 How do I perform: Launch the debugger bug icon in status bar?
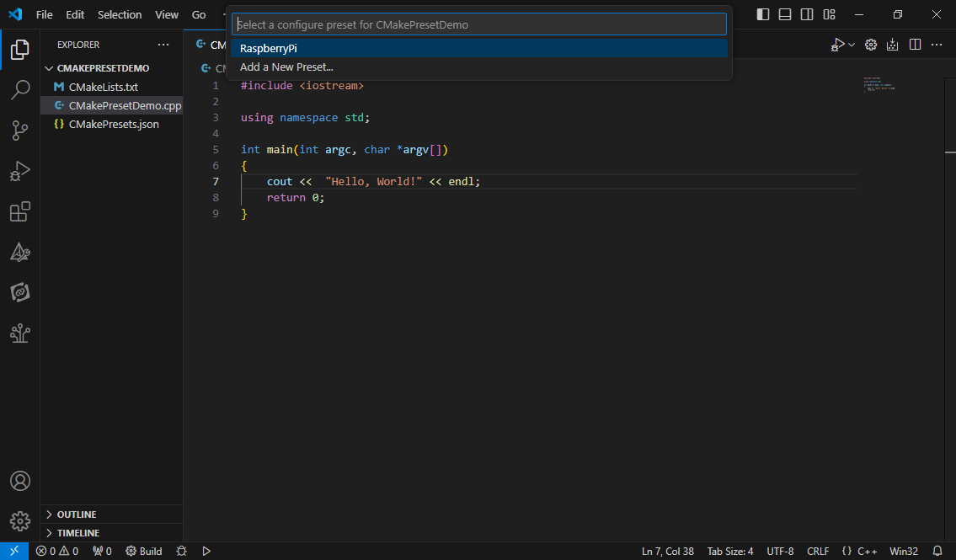[x=181, y=551]
